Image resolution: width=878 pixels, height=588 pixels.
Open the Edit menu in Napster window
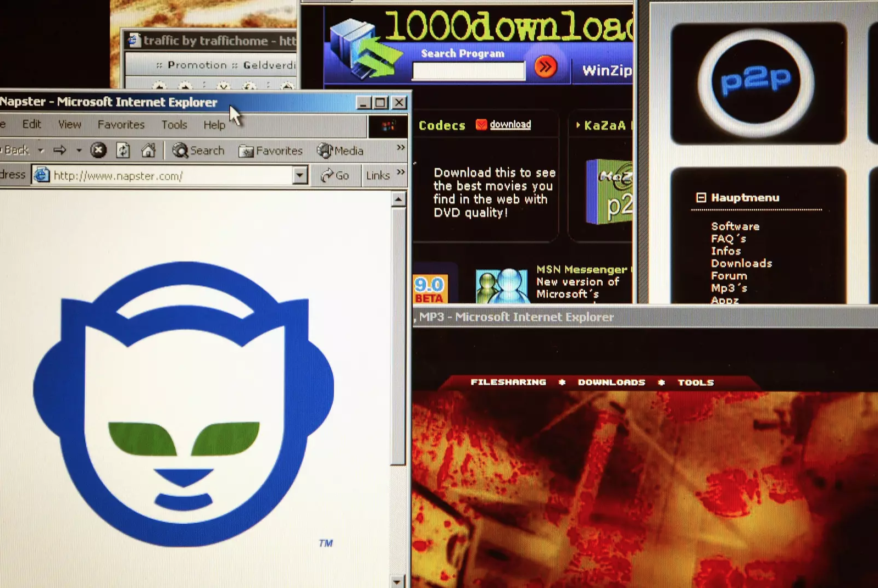tap(31, 124)
